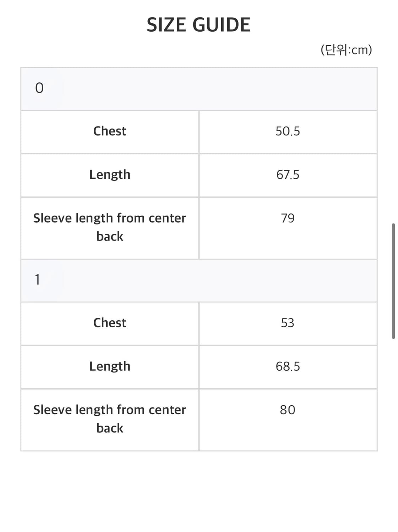The width and height of the screenshot is (398, 532).
Task: Select the 53 chest value
Action: (x=288, y=323)
